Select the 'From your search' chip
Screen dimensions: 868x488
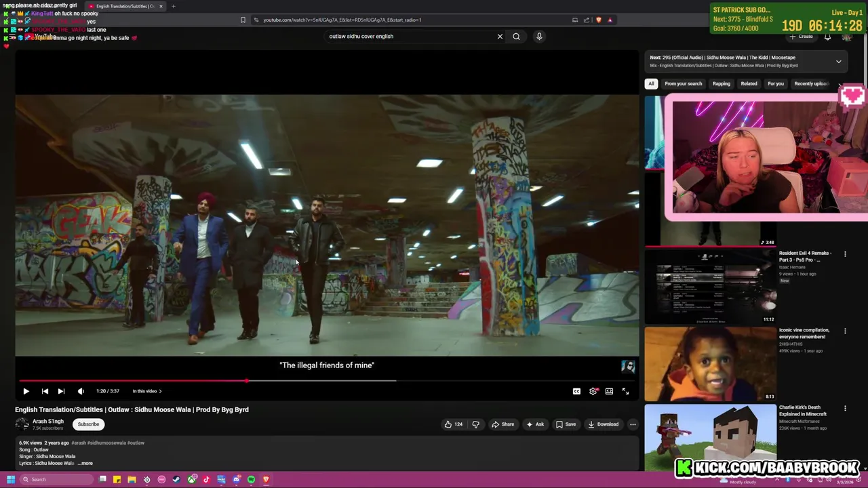tap(683, 84)
